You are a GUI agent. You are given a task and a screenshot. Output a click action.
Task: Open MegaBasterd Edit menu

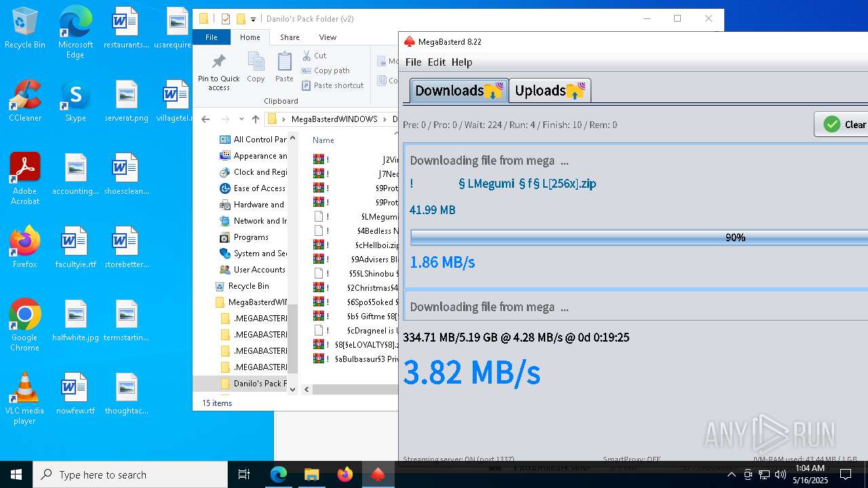436,62
